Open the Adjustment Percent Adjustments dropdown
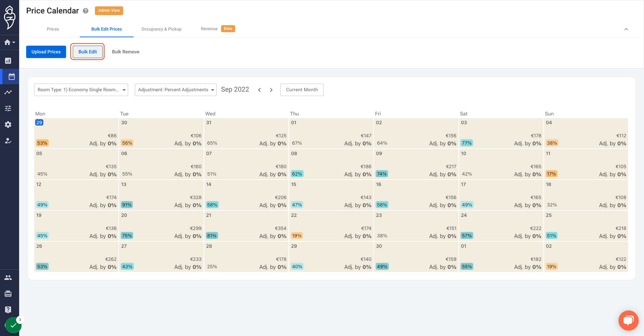The height and width of the screenshot is (336, 644). [176, 90]
